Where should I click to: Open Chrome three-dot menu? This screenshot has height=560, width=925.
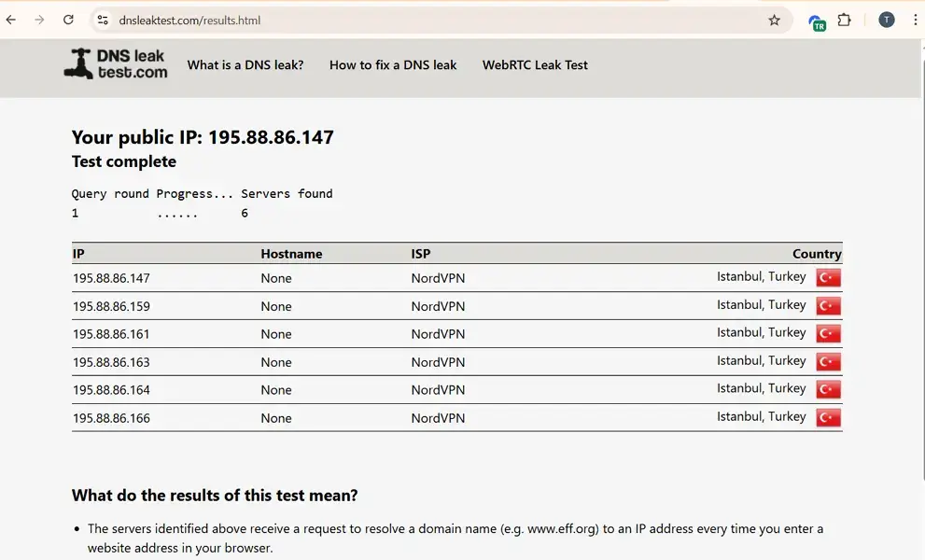[915, 20]
